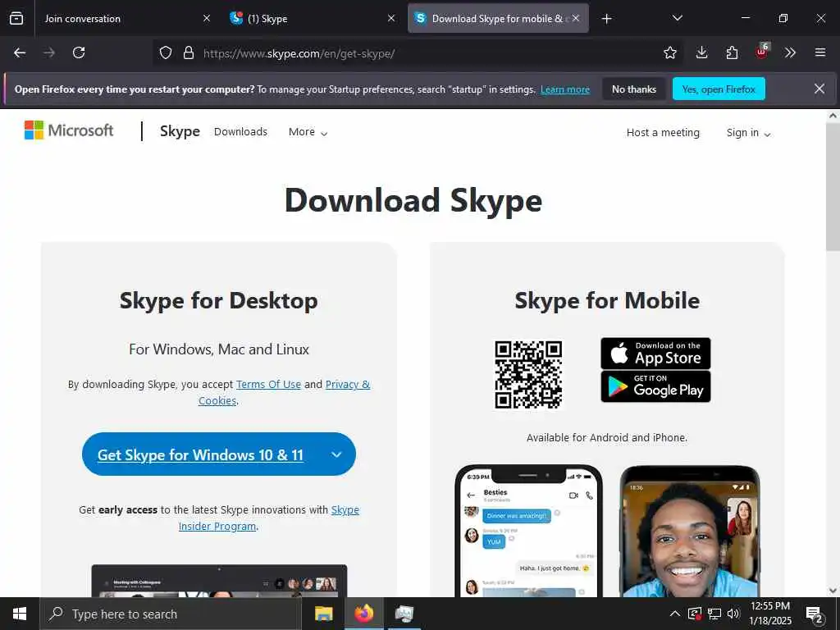Open tracking protection shield icon
This screenshot has height=630, width=840.
pyautogui.click(x=166, y=52)
